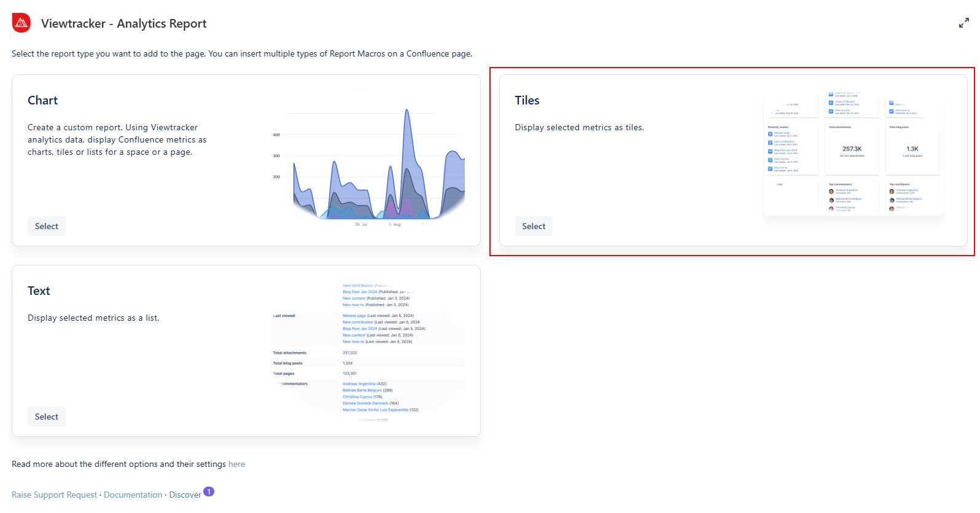
Task: Click the Text card heading
Action: pyautogui.click(x=39, y=291)
